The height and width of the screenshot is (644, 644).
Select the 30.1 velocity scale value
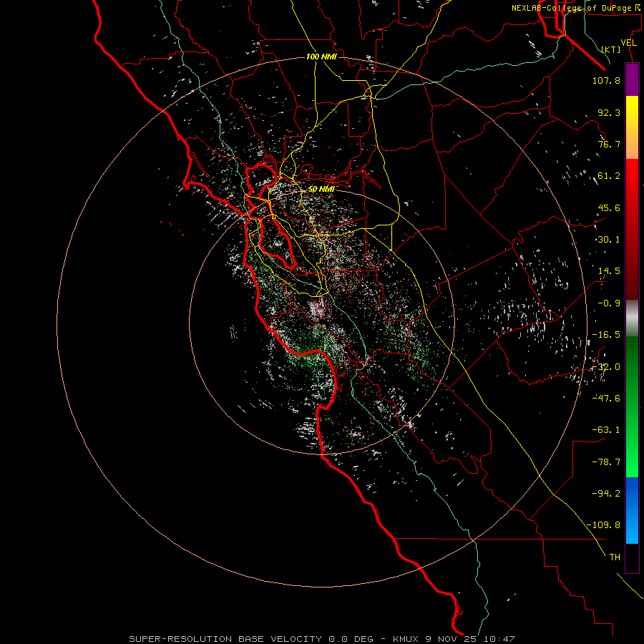(609, 240)
